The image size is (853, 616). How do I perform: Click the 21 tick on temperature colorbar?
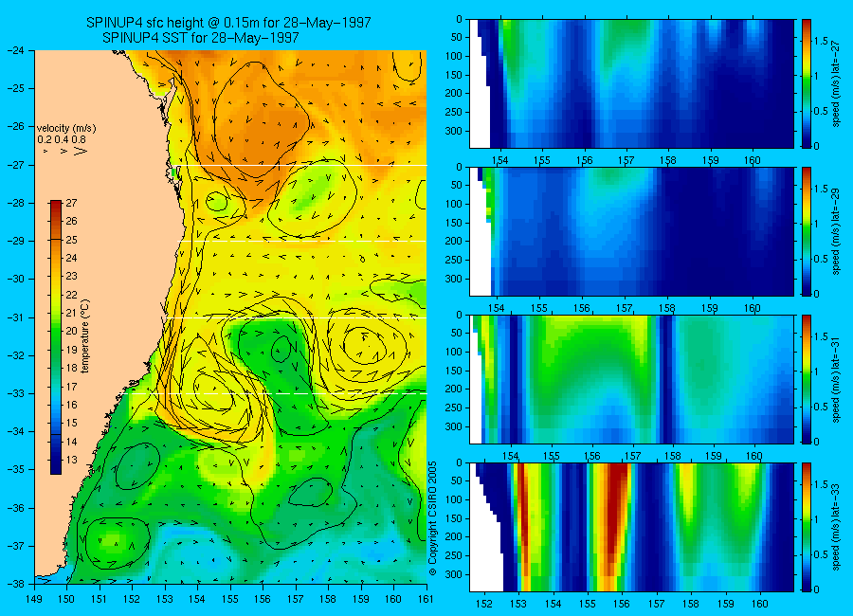click(x=72, y=313)
